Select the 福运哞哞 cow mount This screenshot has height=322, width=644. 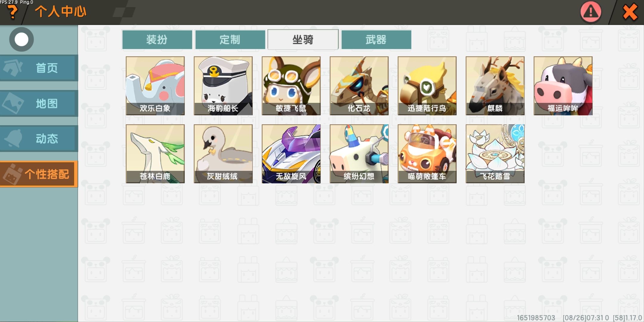563,86
